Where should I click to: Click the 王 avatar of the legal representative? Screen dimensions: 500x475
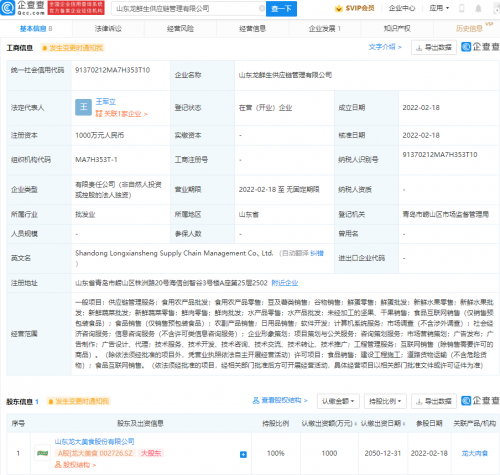pyautogui.click(x=83, y=107)
